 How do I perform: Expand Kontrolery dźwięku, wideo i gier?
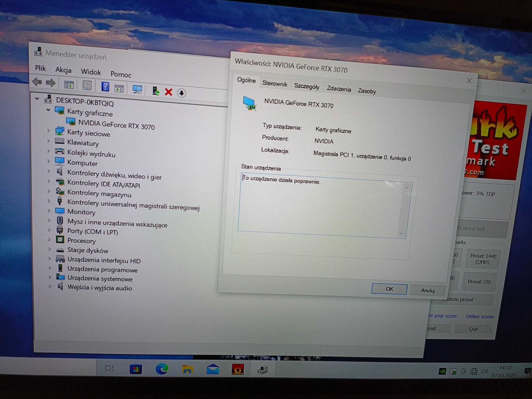pyautogui.click(x=49, y=171)
